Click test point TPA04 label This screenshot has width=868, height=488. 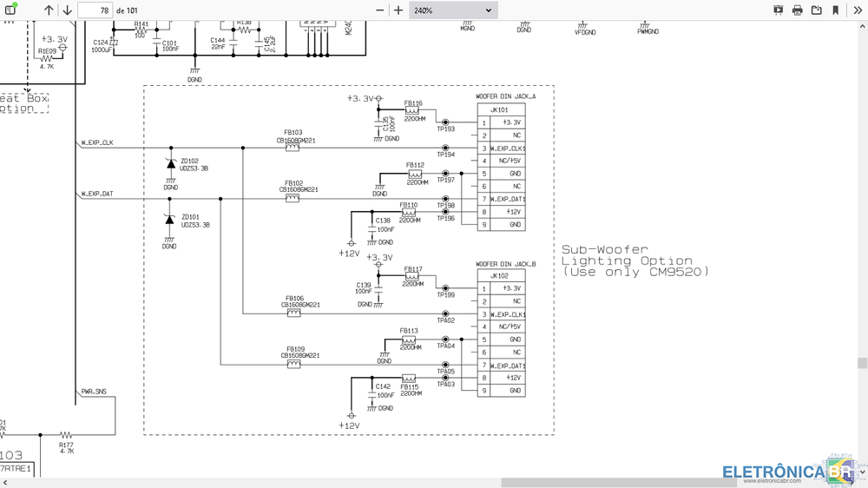click(x=445, y=346)
